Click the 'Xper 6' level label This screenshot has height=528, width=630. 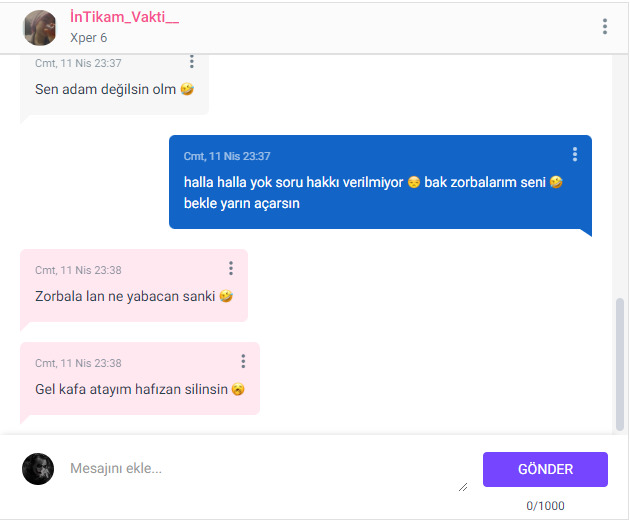point(89,38)
